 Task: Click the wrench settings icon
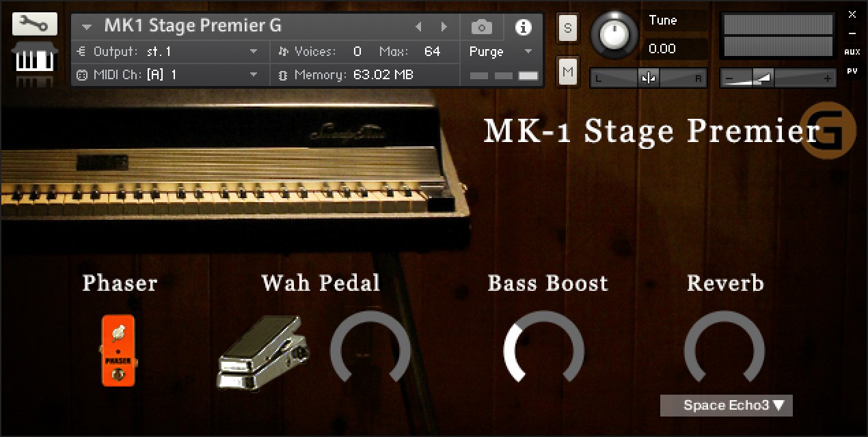(30, 25)
